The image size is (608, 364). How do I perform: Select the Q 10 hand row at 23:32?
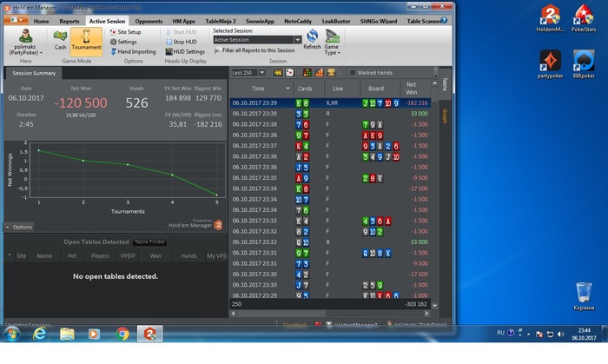pos(330,242)
